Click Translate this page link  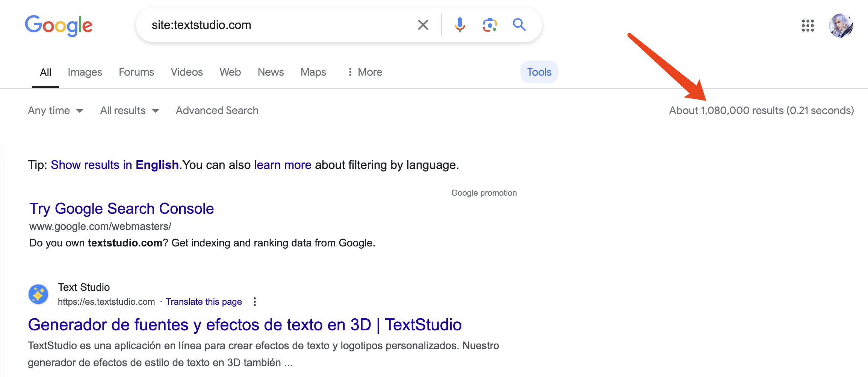click(204, 302)
